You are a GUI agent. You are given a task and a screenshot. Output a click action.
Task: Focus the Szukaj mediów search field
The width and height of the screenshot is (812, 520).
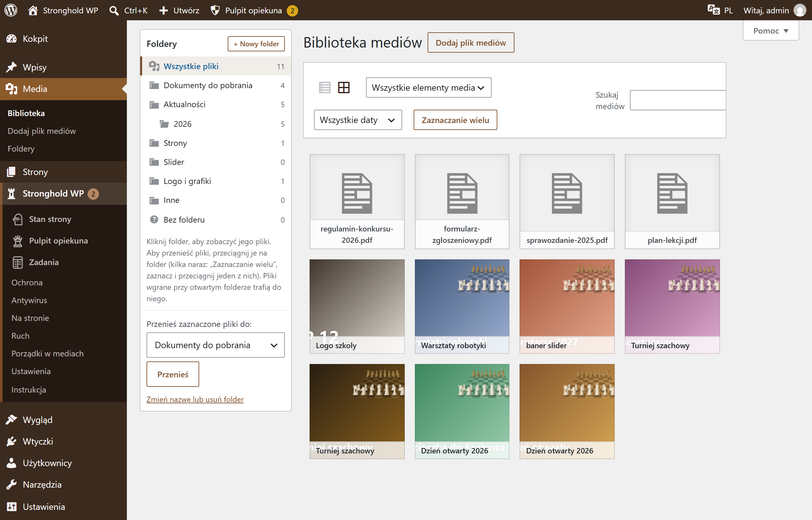[678, 100]
